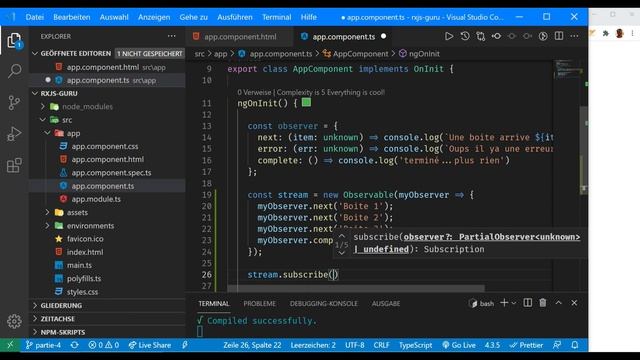This screenshot has height=360, width=640.
Task: Change the TypeScript language mode
Action: pyautogui.click(x=415, y=345)
